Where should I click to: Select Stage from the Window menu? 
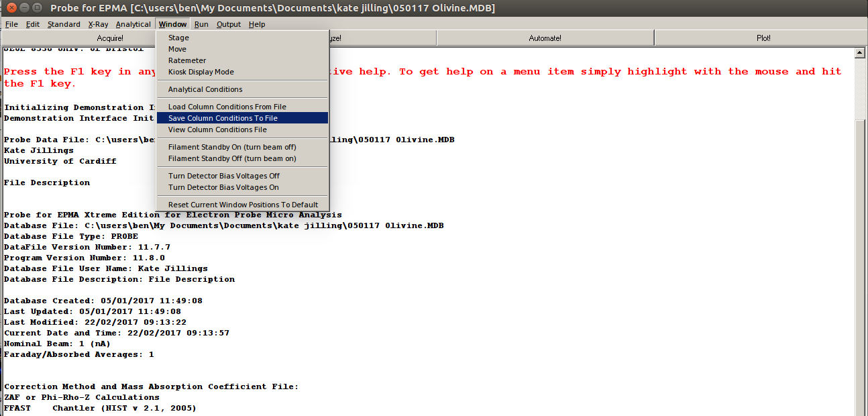click(x=178, y=38)
